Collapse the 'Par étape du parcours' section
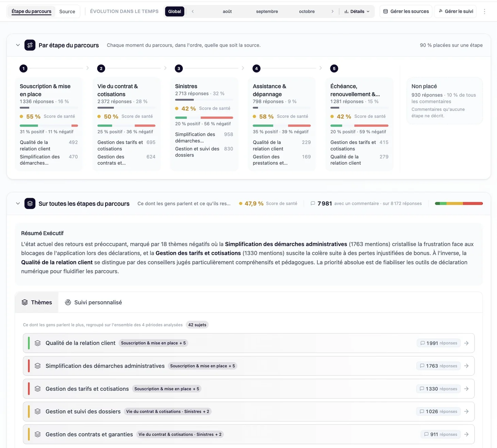 tap(18, 45)
